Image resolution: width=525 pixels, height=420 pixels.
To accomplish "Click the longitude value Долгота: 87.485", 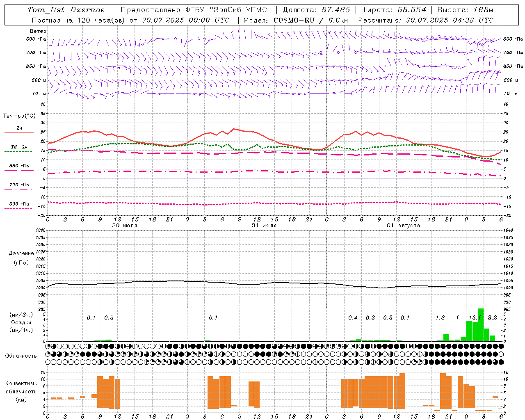I will 317,10.
